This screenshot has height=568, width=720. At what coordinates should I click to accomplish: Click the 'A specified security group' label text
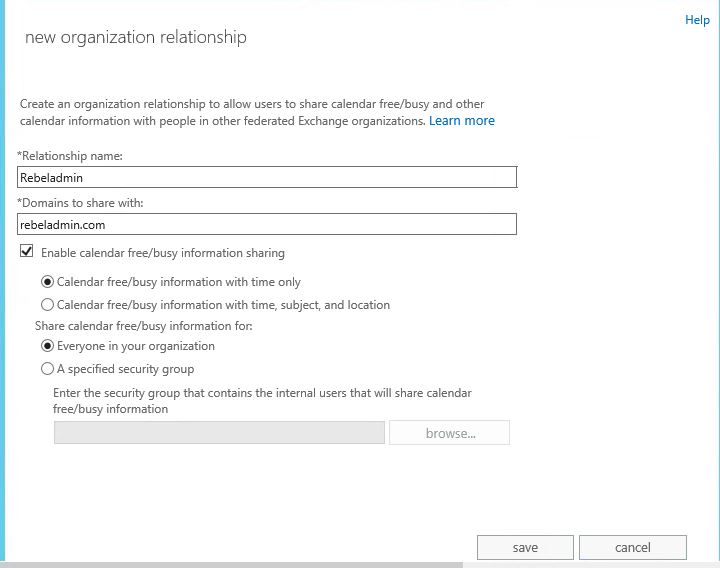[x=125, y=369]
